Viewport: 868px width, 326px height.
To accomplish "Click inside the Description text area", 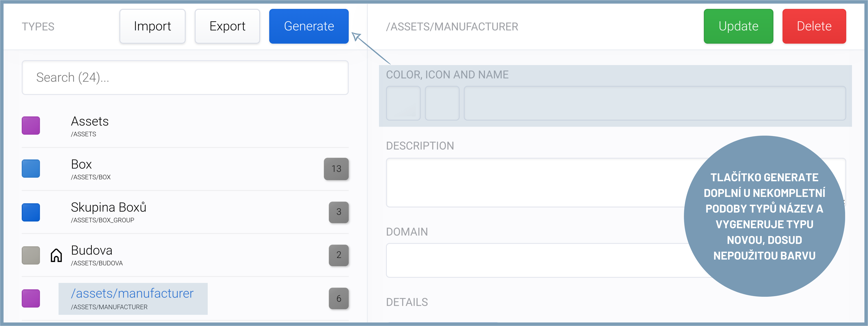I will click(532, 182).
